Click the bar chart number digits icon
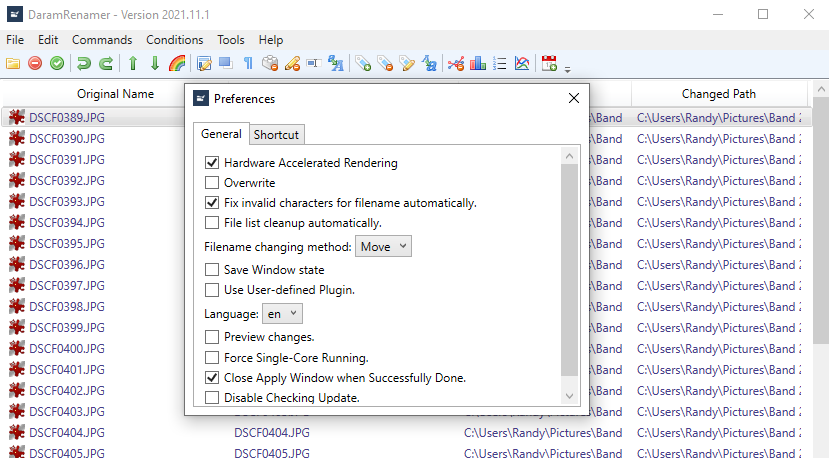 tap(478, 64)
